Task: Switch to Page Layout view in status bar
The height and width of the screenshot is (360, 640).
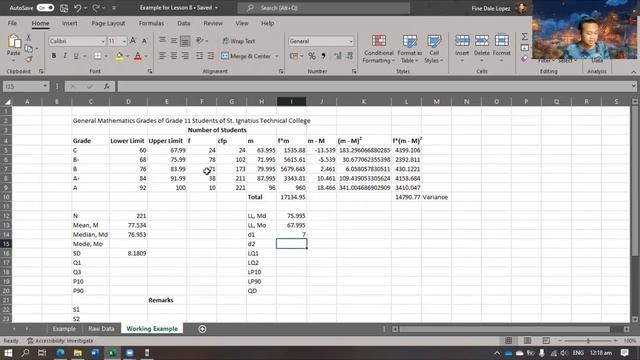Action: (527, 340)
